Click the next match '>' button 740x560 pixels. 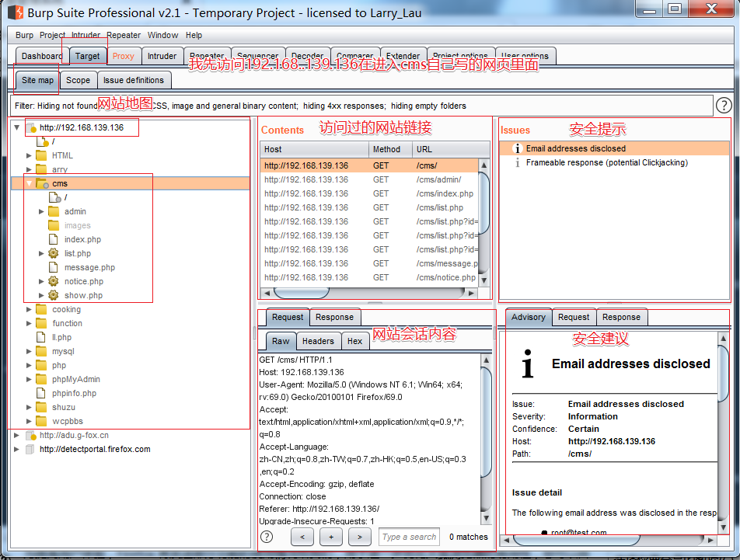(360, 537)
